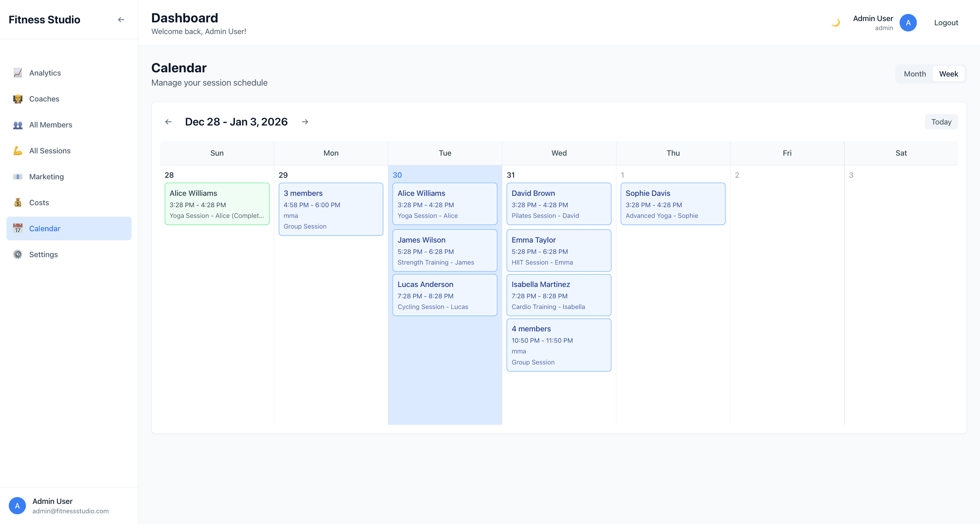Go to the previous week
The width and height of the screenshot is (980, 524).
(x=169, y=121)
